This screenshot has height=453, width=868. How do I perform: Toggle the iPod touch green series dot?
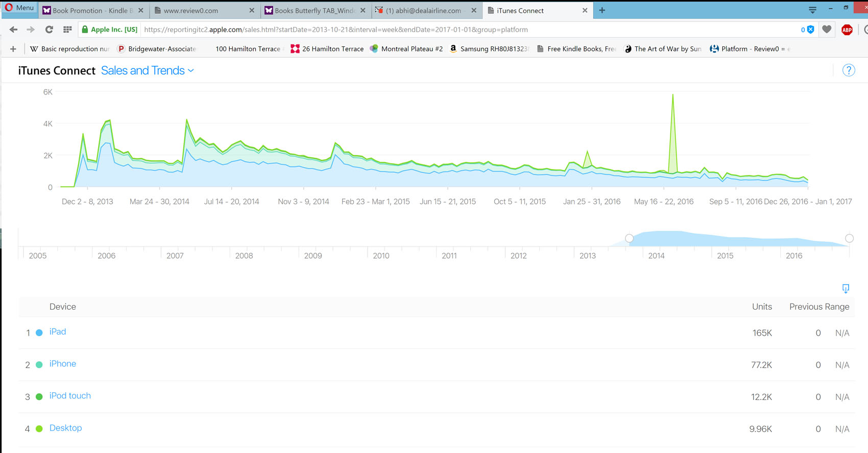(x=39, y=397)
